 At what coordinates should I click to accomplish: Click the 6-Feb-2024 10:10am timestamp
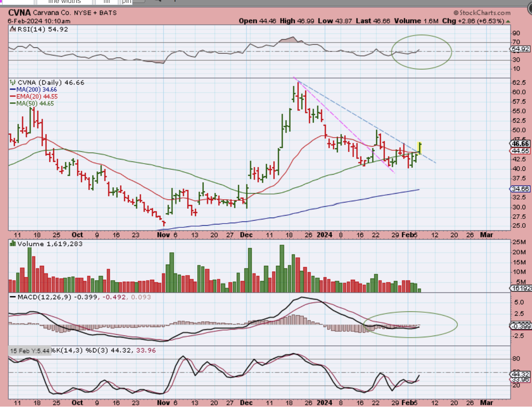[39, 21]
